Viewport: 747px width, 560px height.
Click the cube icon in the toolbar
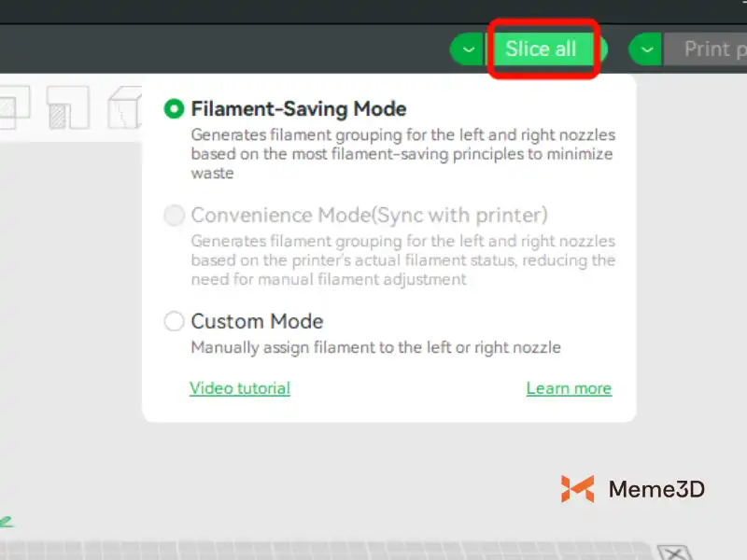124,108
